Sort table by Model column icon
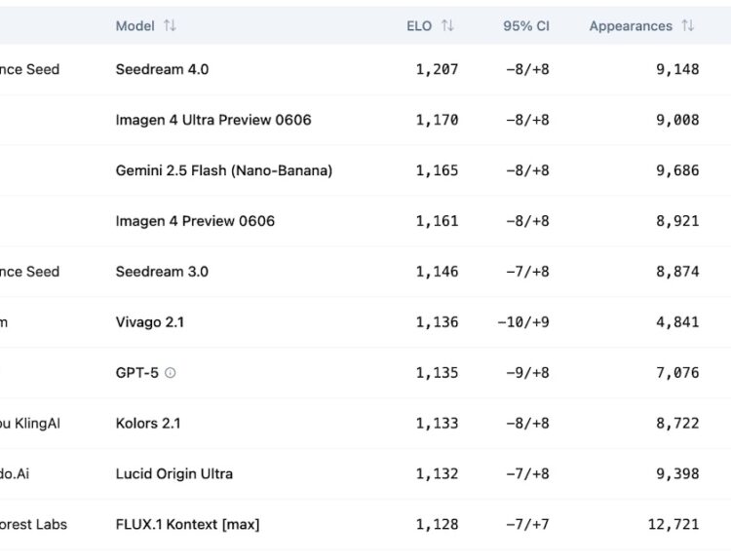 tap(171, 26)
